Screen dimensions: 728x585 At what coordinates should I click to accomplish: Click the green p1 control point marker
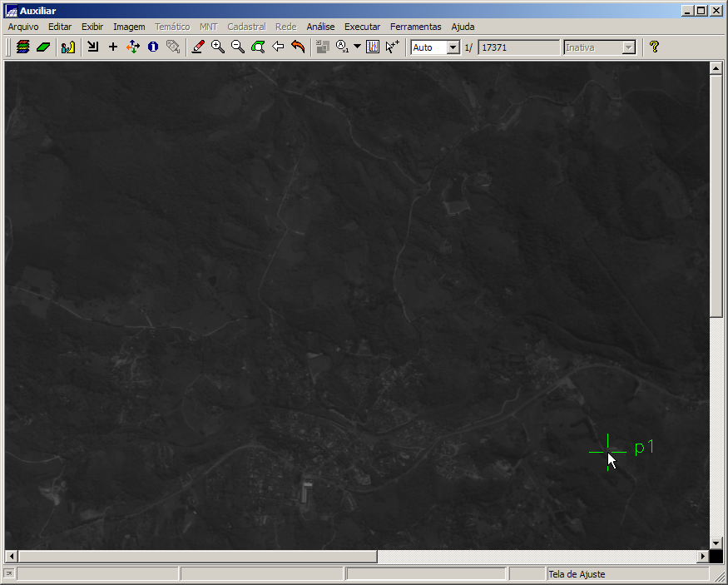pos(608,452)
